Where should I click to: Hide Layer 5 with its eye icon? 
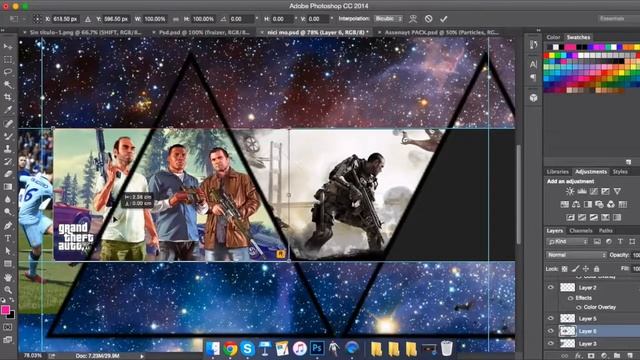(551, 318)
